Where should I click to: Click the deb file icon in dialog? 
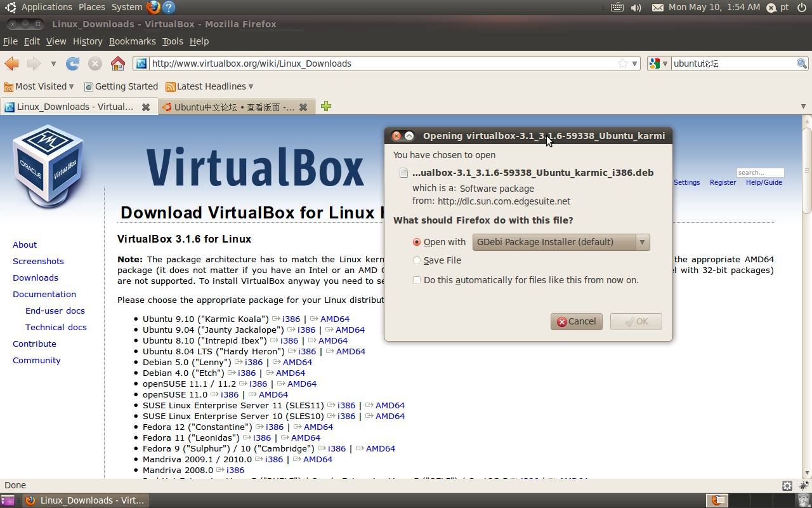click(403, 173)
